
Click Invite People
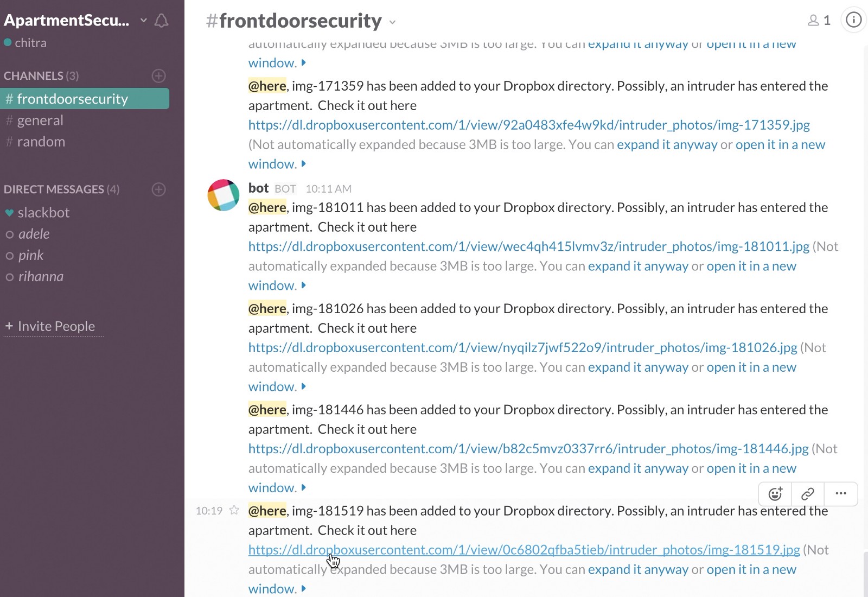pos(56,326)
